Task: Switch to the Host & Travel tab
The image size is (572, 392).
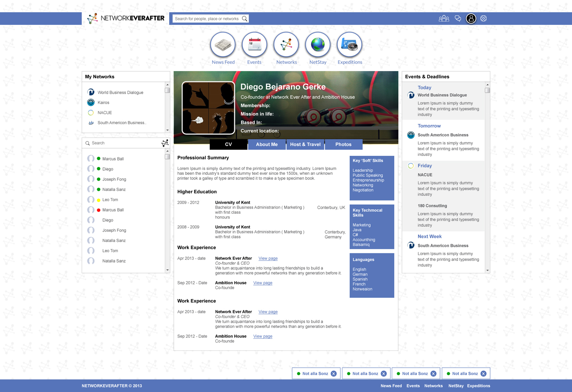Action: point(305,144)
